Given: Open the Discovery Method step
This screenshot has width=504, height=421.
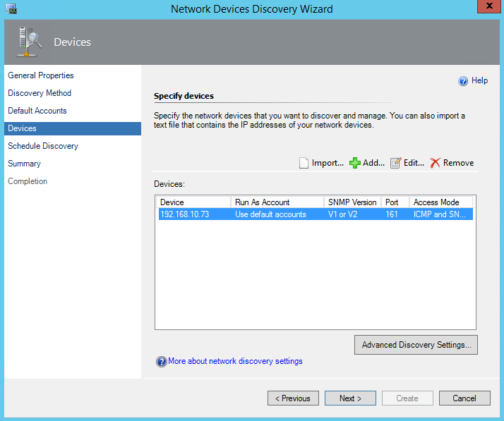Looking at the screenshot, I should pyautogui.click(x=40, y=93).
